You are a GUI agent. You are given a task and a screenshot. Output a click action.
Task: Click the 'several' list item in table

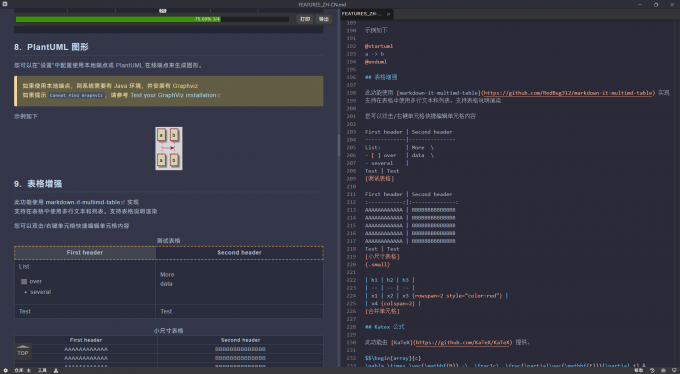coord(40,292)
